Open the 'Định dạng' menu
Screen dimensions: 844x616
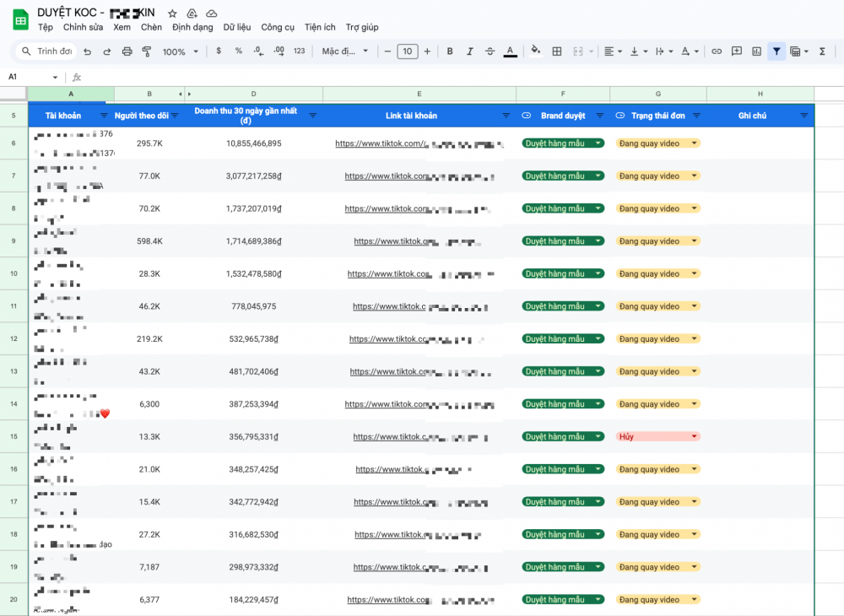(192, 27)
